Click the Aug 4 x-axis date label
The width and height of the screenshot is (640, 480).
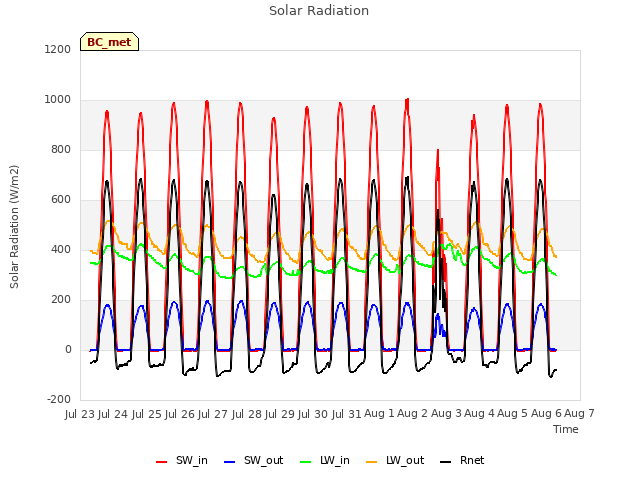pos(479,414)
